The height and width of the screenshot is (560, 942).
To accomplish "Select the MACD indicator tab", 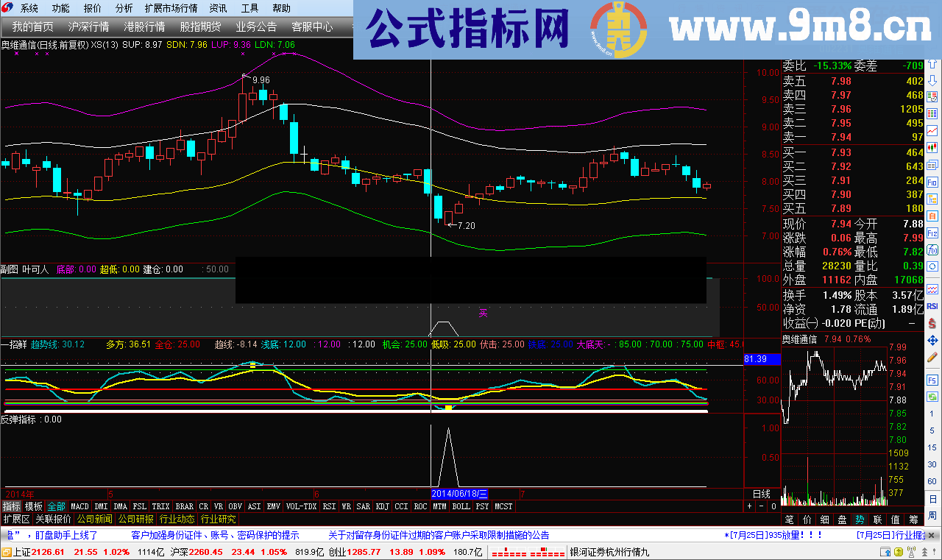I will [79, 506].
